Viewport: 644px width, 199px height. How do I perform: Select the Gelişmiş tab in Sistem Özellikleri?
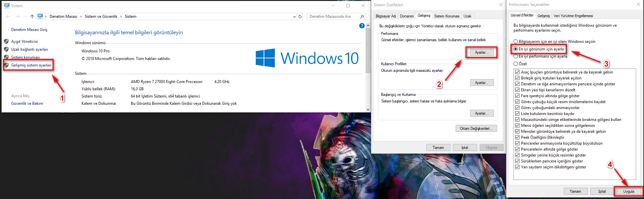[424, 15]
